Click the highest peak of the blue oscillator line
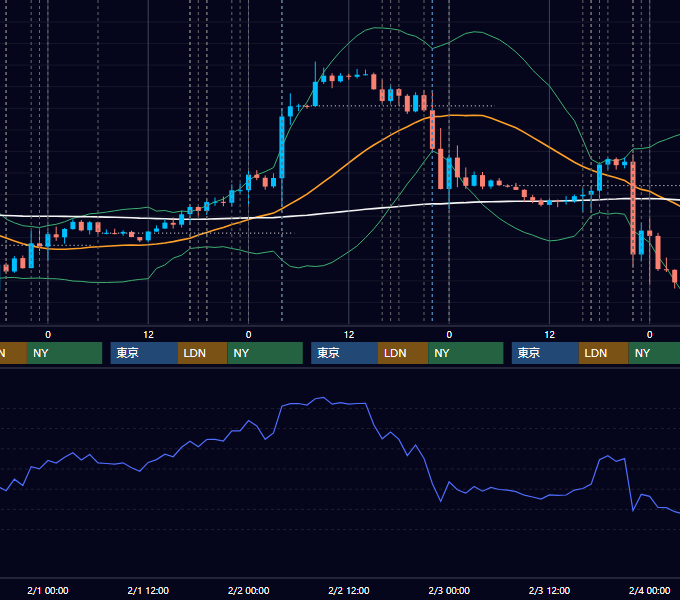This screenshot has height=600, width=680. (x=323, y=398)
